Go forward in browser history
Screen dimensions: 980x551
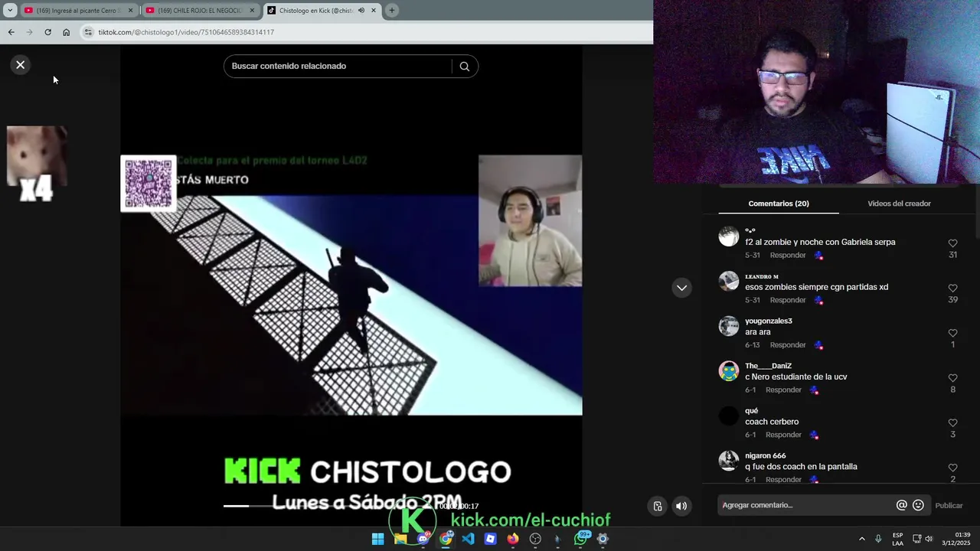pos(29,32)
